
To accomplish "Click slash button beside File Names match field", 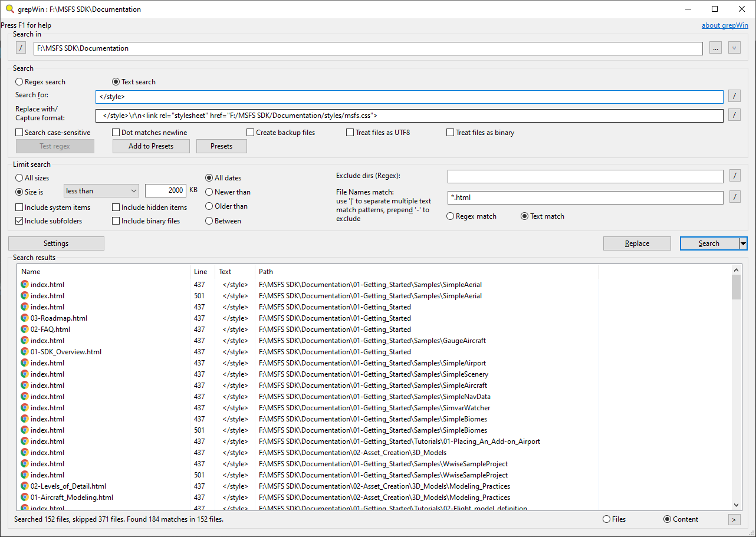I will pos(734,197).
